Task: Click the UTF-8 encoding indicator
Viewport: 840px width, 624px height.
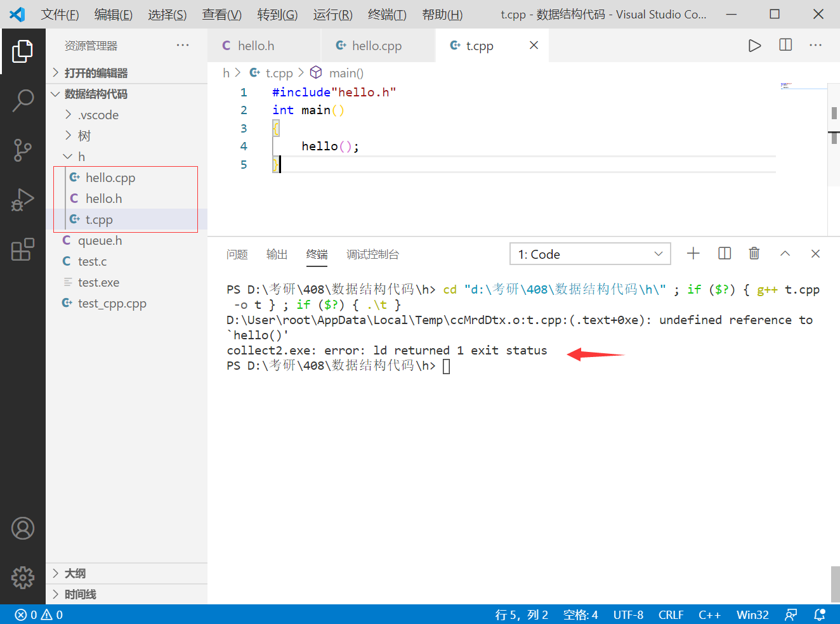Action: click(x=628, y=614)
